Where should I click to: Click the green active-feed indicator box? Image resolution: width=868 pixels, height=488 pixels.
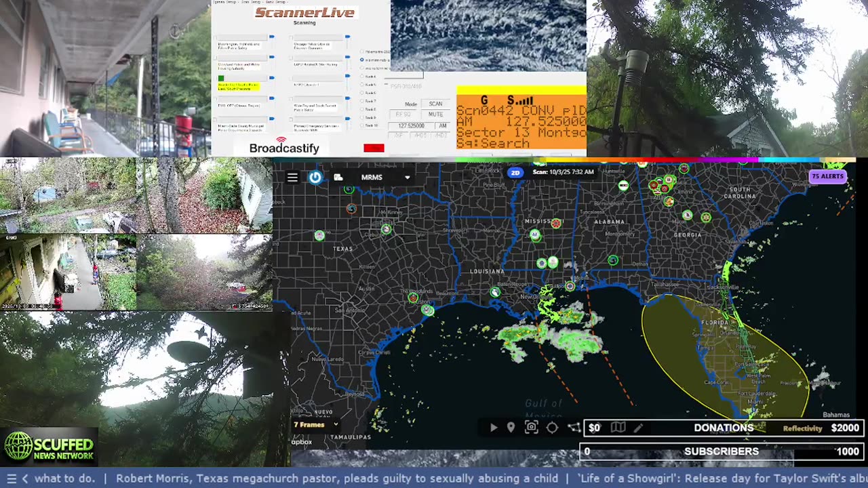221,79
